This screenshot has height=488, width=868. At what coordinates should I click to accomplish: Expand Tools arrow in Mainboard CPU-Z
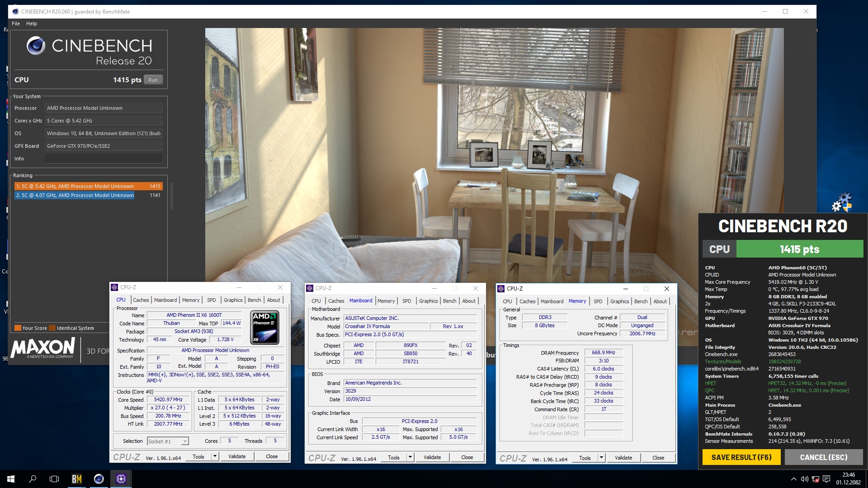(x=410, y=458)
